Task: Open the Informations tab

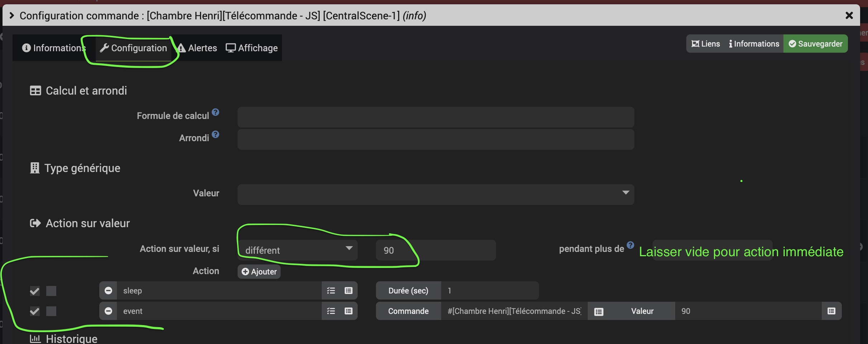Action: tap(54, 48)
